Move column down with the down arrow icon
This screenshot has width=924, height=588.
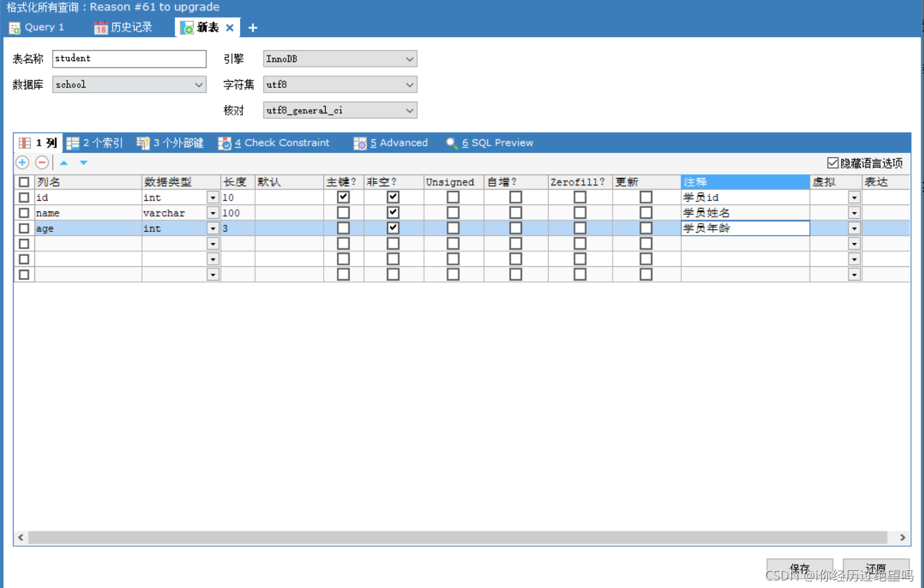click(84, 163)
